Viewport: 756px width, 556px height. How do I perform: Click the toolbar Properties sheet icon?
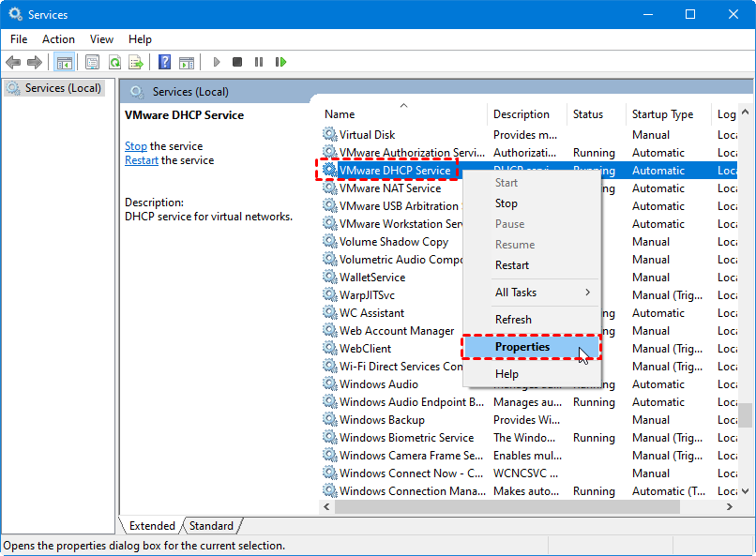92,63
